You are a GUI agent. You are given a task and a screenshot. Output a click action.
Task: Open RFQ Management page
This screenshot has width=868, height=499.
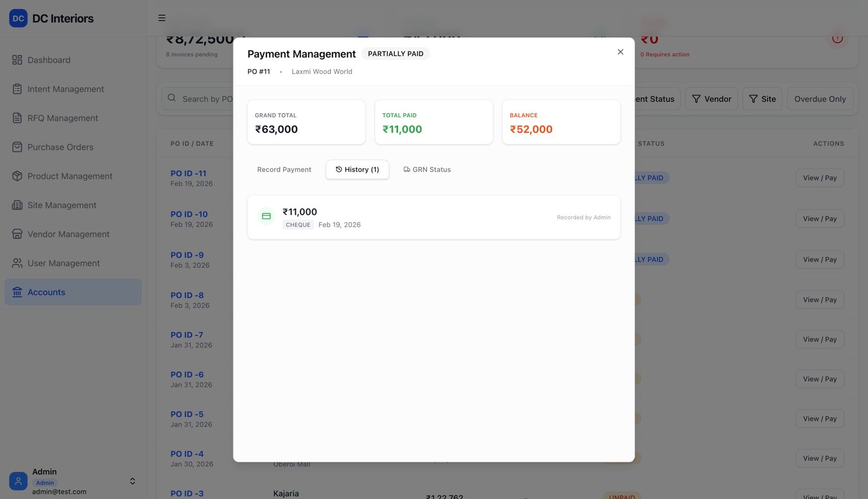pos(62,118)
